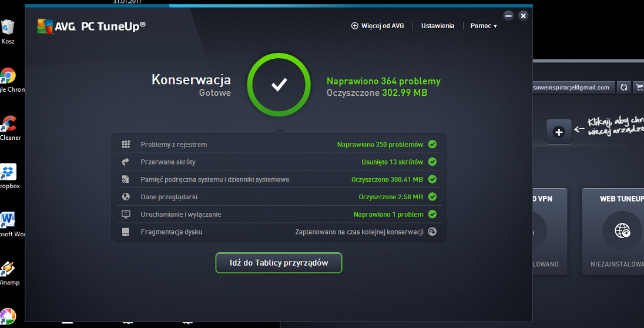Launch the Winamp desktop shortcut
Screen dimensions: 644x328
pyautogui.click(x=8, y=269)
